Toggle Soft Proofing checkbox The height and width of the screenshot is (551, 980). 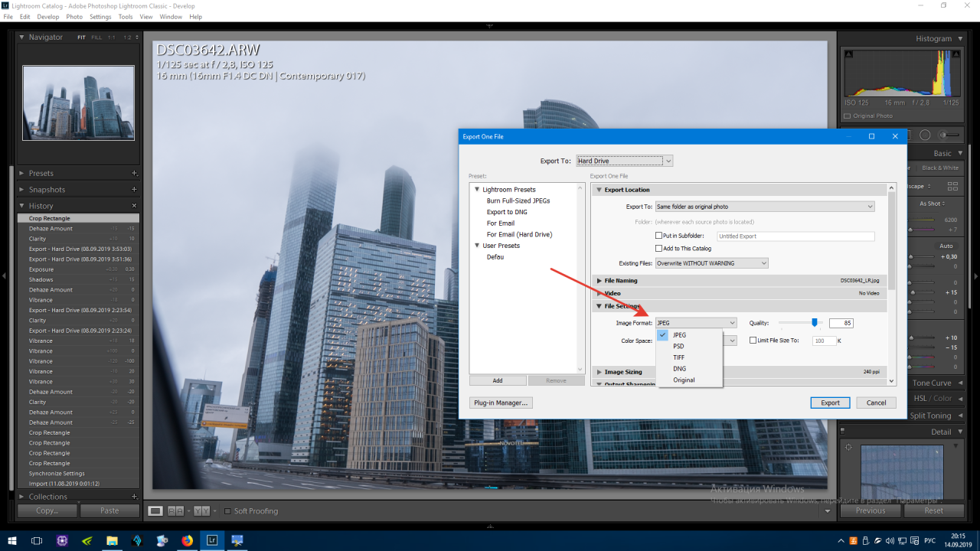point(227,510)
